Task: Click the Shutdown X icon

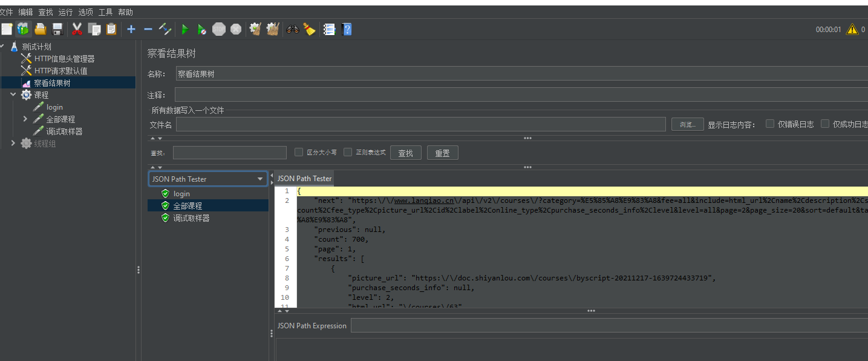Action: pyautogui.click(x=236, y=29)
